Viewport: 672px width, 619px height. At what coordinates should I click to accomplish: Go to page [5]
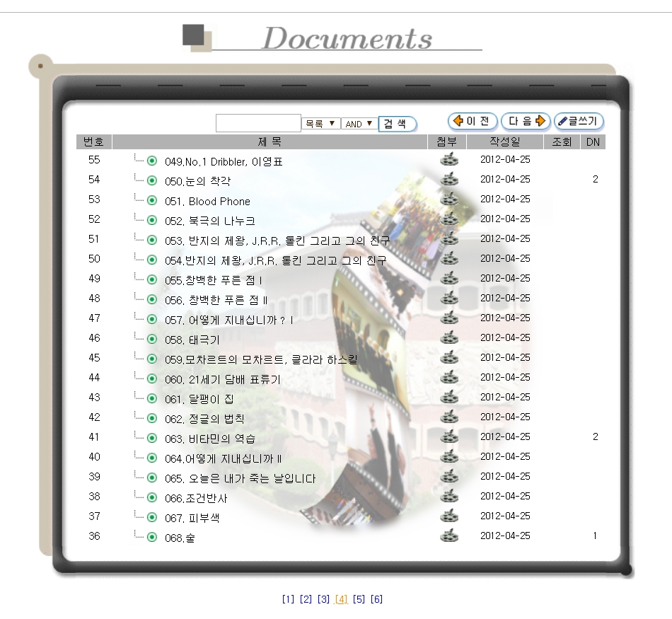[x=359, y=599]
